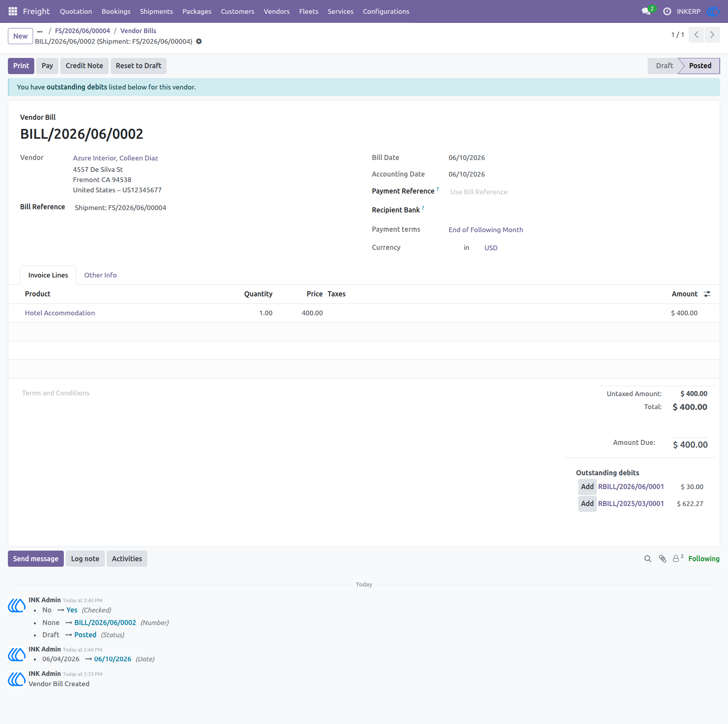The image size is (728, 724).
Task: Open the USD currency link
Action: 491,248
